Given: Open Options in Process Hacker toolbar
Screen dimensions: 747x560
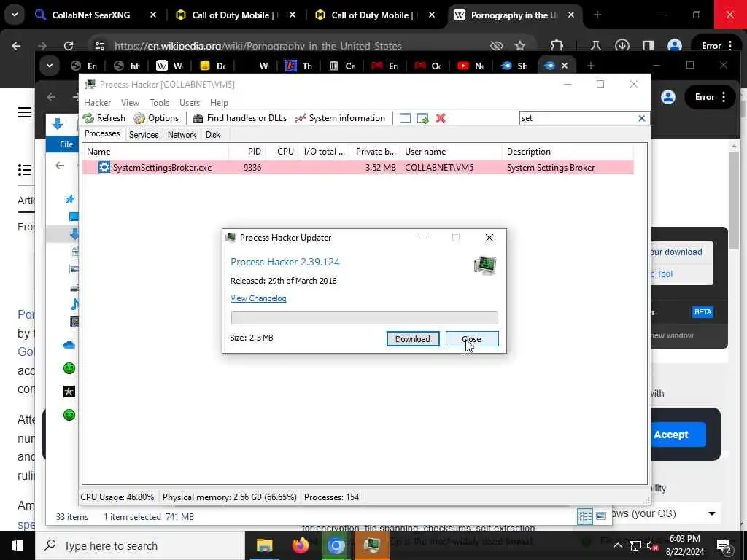Looking at the screenshot, I should pyautogui.click(x=156, y=118).
